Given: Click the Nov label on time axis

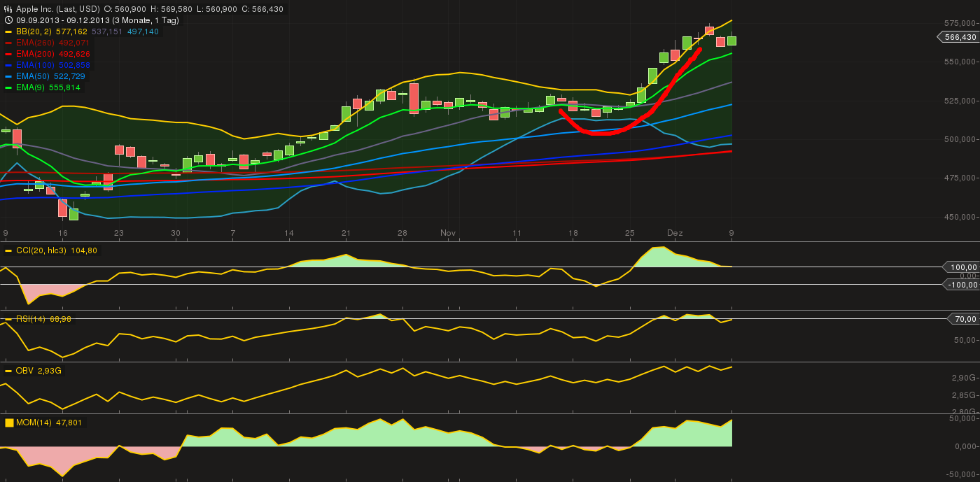Looking at the screenshot, I should tap(448, 233).
